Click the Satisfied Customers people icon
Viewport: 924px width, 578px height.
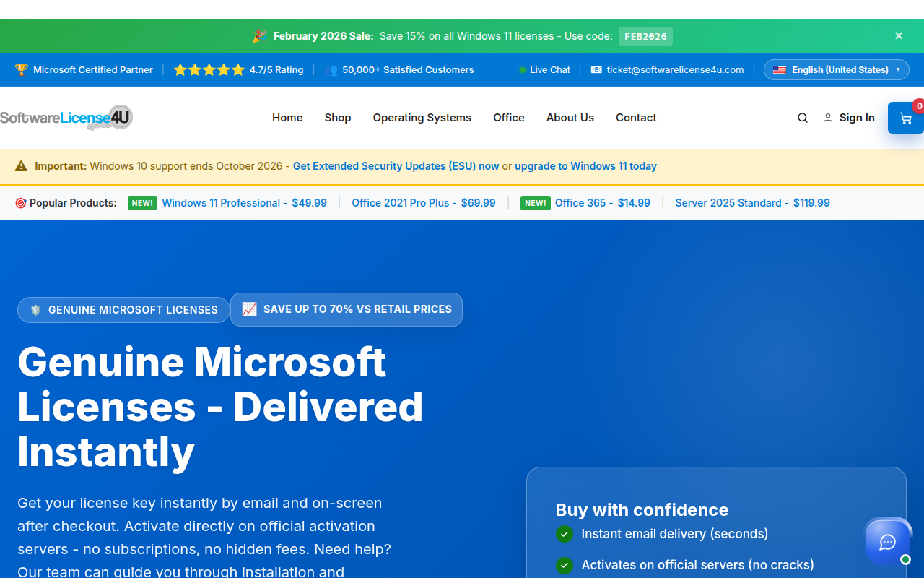coord(331,70)
